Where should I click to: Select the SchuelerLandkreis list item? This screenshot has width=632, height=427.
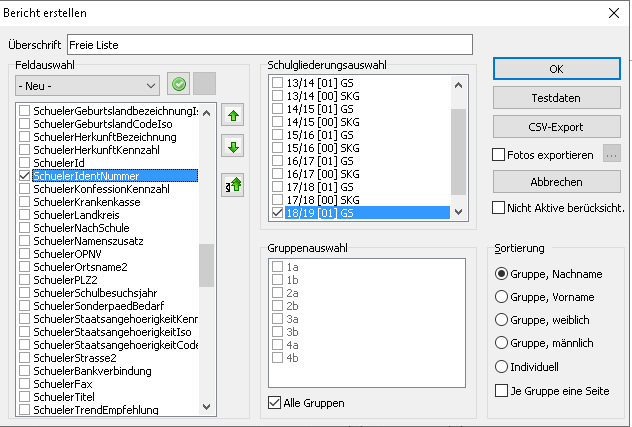click(x=70, y=214)
